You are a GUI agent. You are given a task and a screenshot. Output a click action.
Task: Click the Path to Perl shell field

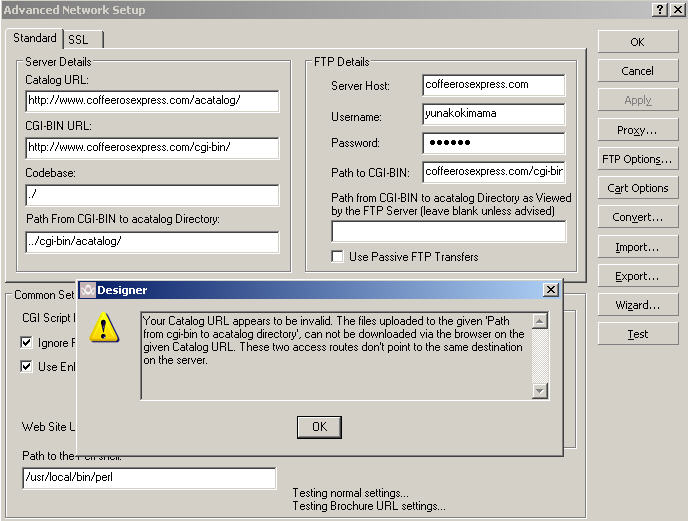pyautogui.click(x=149, y=478)
